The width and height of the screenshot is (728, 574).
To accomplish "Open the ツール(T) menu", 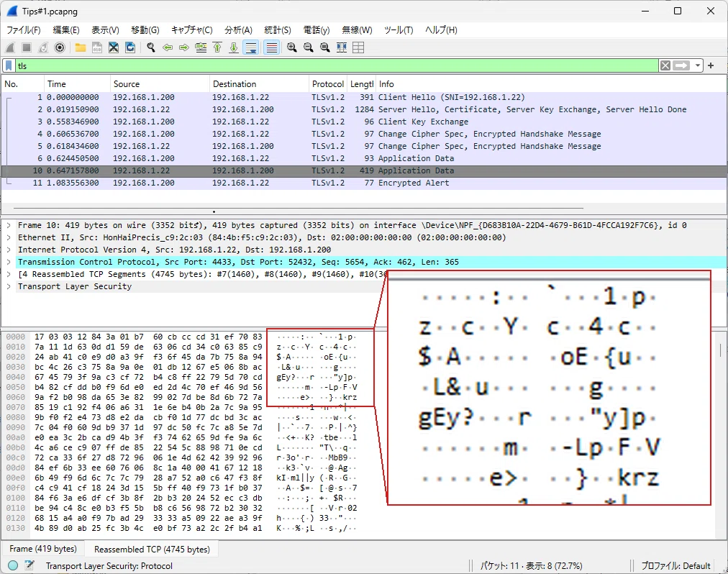I will pyautogui.click(x=399, y=30).
